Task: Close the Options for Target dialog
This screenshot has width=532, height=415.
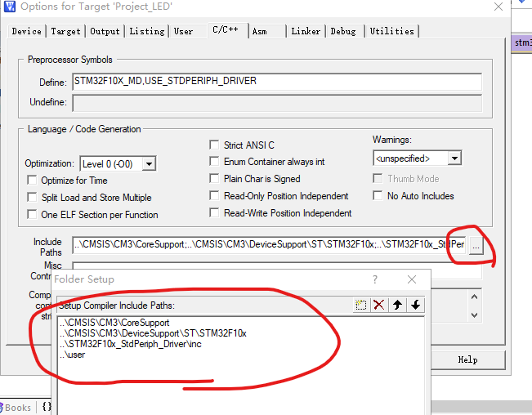Action: [x=498, y=7]
